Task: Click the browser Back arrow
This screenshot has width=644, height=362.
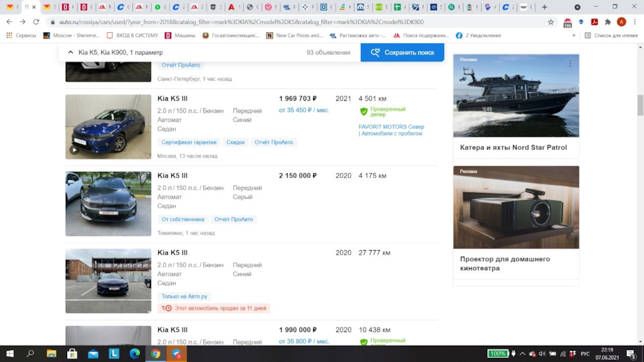Action: point(9,21)
